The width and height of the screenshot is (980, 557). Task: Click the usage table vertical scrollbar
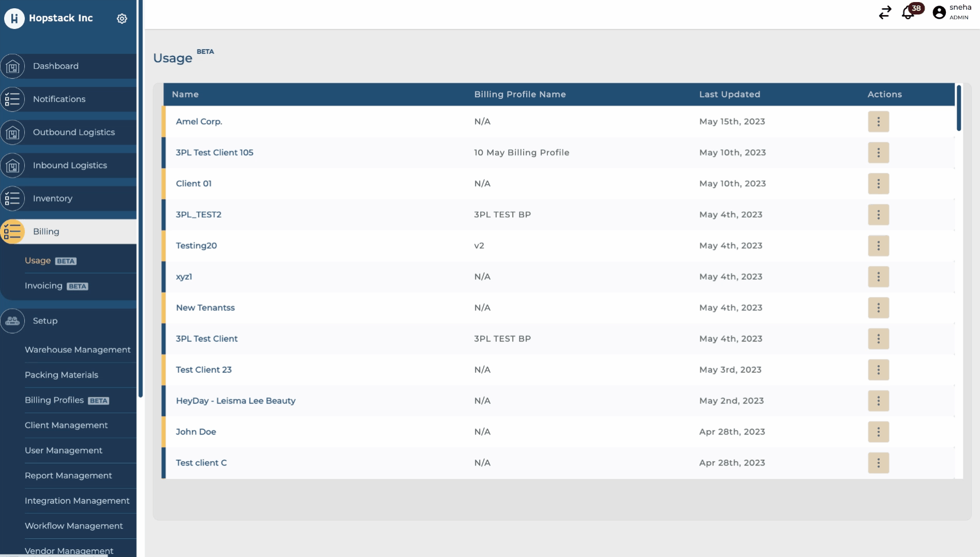959,109
